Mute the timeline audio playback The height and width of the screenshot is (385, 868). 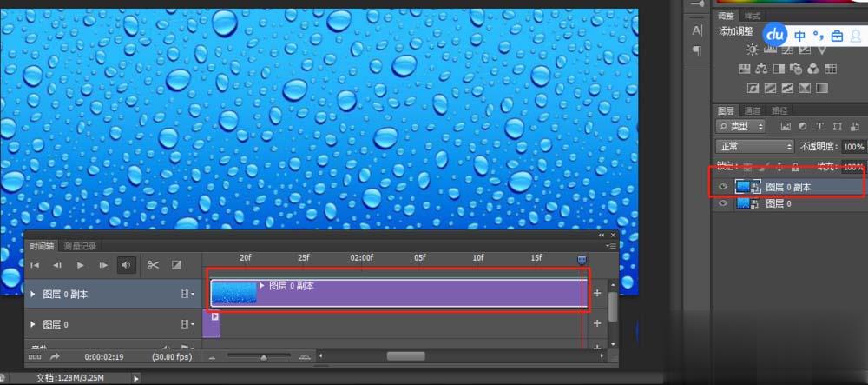(126, 265)
